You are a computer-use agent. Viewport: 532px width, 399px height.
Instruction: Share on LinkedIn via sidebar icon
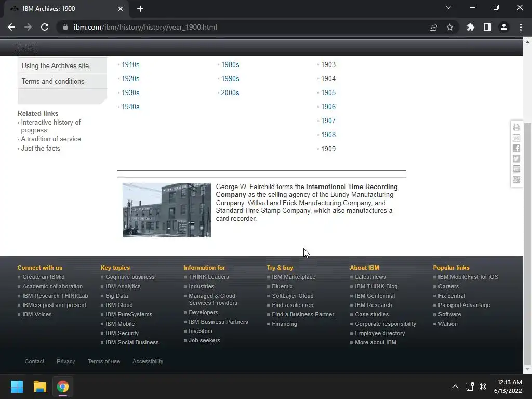pyautogui.click(x=516, y=169)
